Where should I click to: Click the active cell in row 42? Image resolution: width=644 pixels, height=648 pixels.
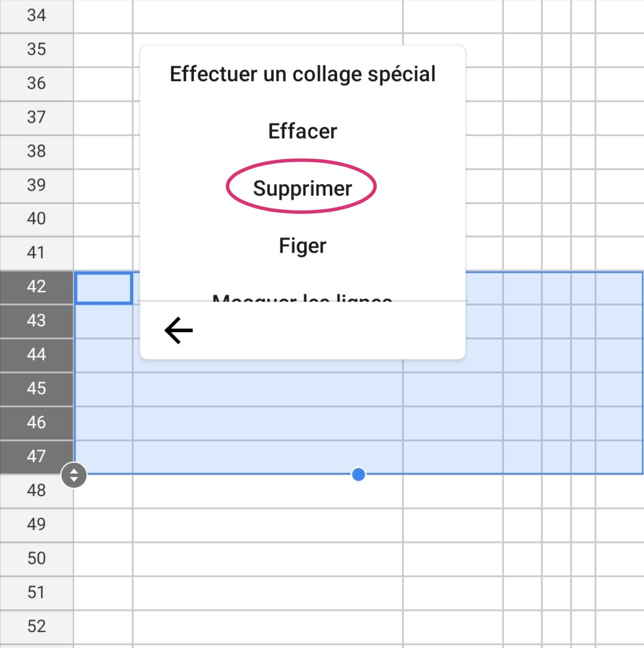pyautogui.click(x=104, y=288)
